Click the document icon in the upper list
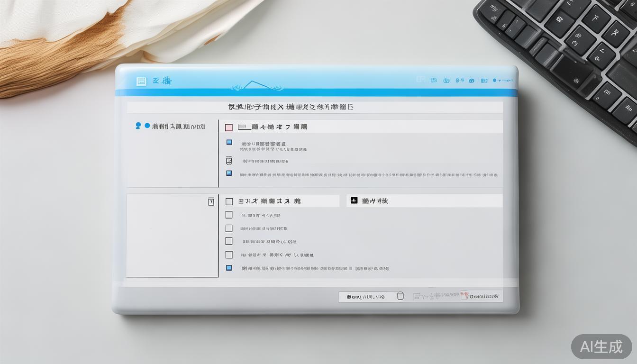This screenshot has width=637, height=364. (229, 161)
